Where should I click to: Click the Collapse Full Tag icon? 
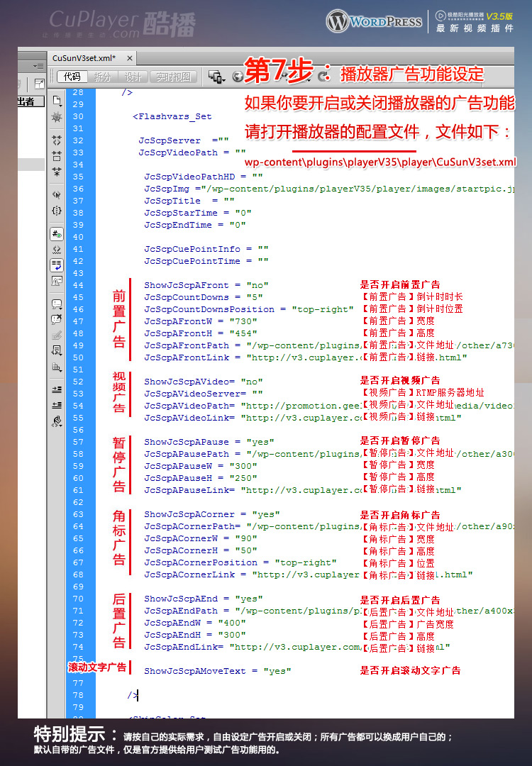(x=57, y=140)
